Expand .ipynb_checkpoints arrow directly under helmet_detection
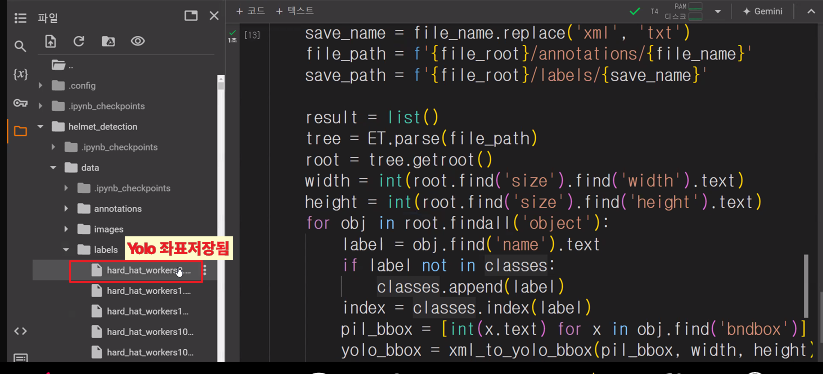Image resolution: width=823 pixels, height=374 pixels. [x=54, y=147]
